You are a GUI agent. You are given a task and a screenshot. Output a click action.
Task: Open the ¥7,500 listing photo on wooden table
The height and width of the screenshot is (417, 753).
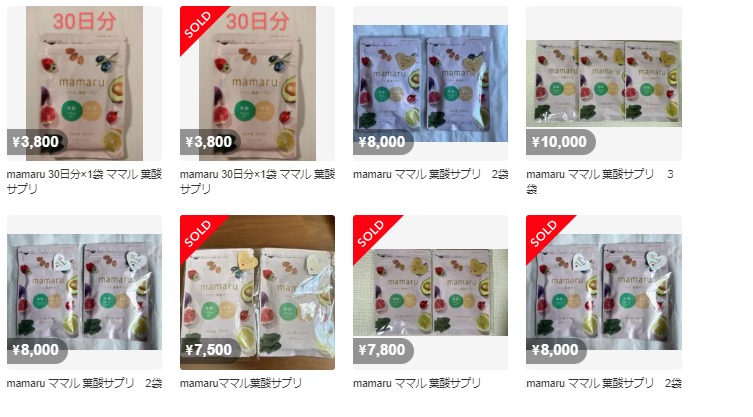[257, 292]
